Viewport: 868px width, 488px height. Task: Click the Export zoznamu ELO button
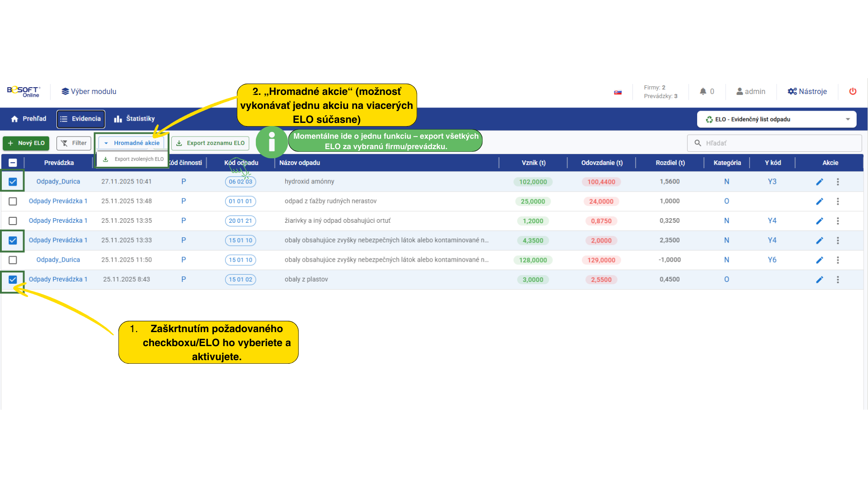click(211, 143)
